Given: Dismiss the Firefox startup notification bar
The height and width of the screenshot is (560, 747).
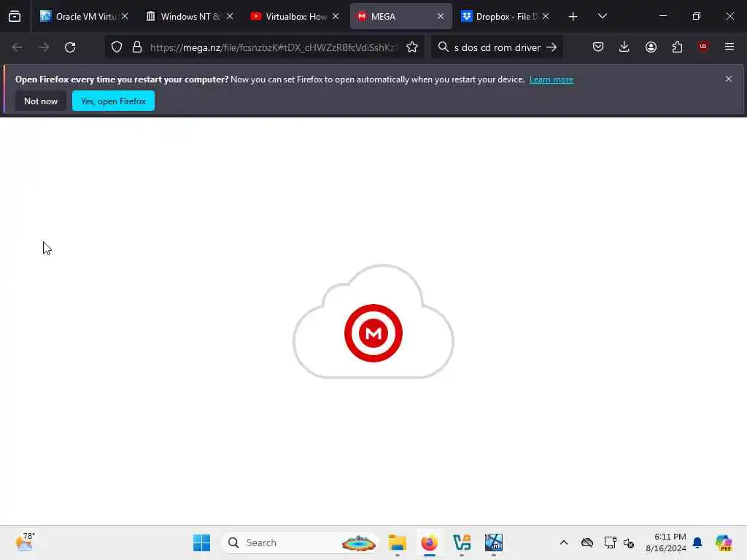Looking at the screenshot, I should (729, 79).
